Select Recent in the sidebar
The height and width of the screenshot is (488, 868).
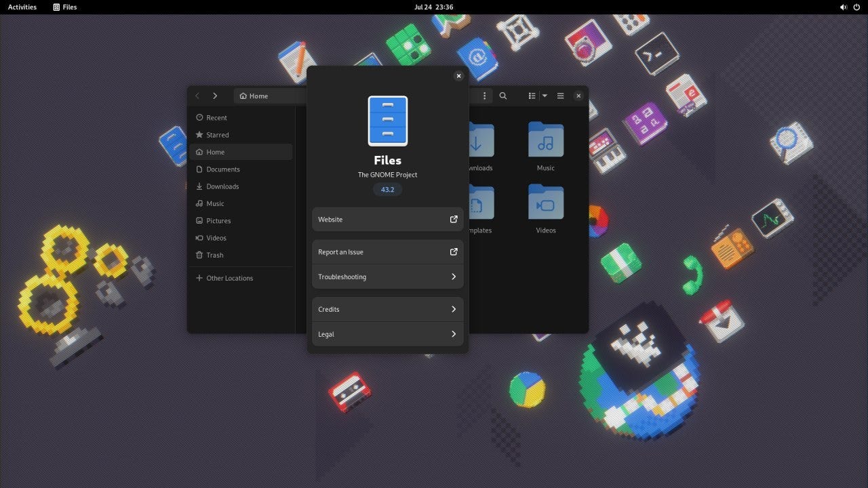[x=241, y=118]
